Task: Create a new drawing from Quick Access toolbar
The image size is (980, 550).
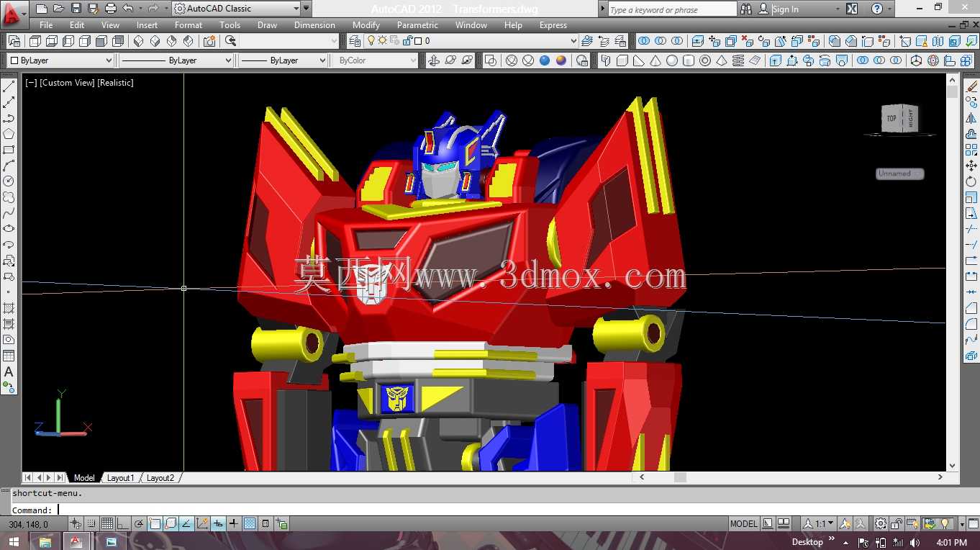Action: tap(41, 9)
